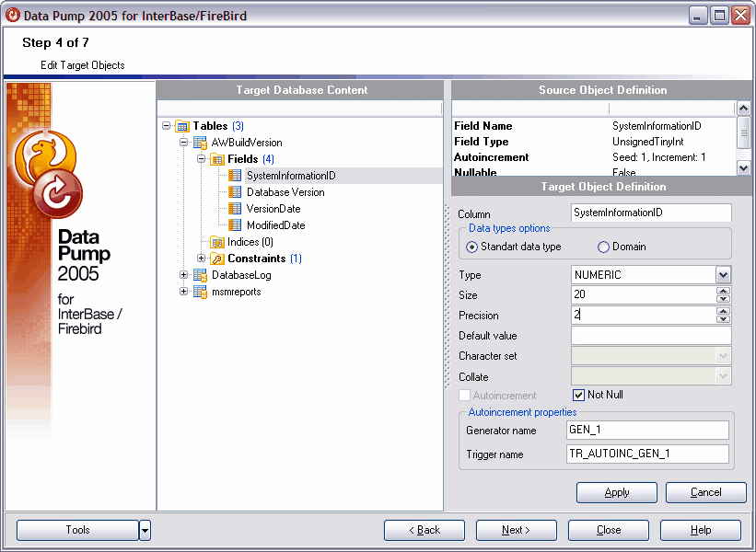Click the Size input field
Screen dimensions: 756x552
[644, 294]
